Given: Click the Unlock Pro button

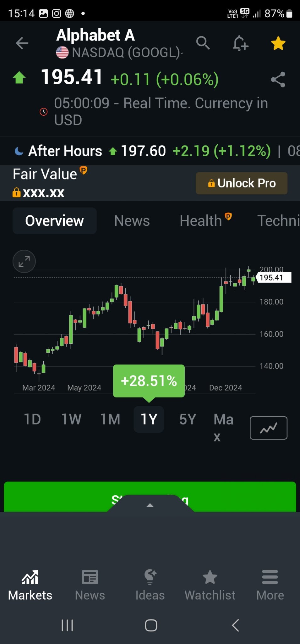Looking at the screenshot, I should click(242, 183).
